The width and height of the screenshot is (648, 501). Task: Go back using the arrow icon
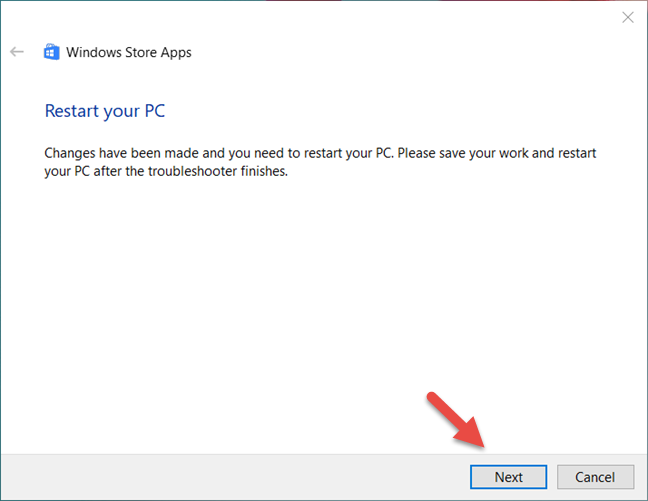tap(17, 52)
